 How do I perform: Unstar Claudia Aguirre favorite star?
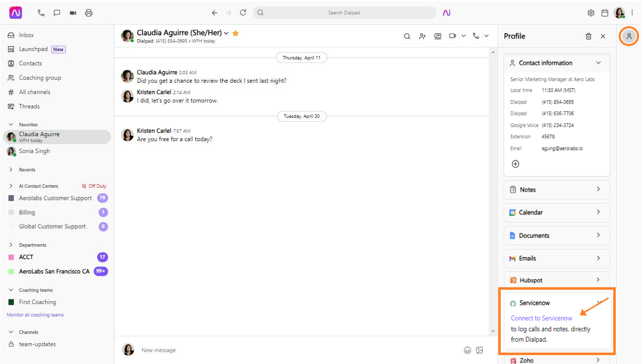236,33
